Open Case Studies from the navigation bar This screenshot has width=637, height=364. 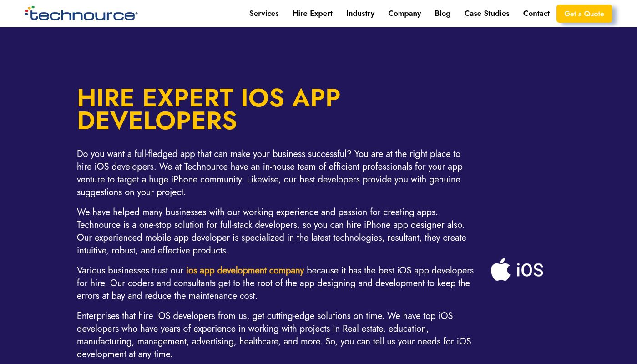(486, 14)
